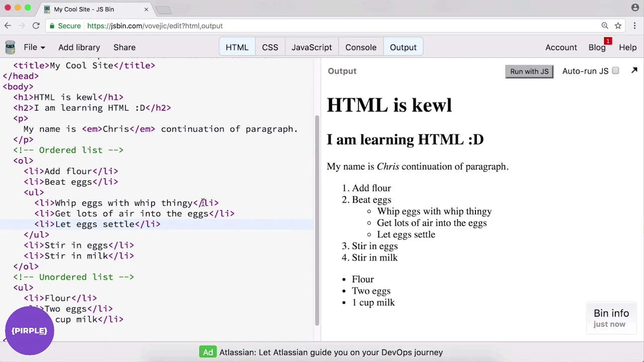Click the Chrome profile avatar icon
The image size is (644, 362).
[635, 8]
